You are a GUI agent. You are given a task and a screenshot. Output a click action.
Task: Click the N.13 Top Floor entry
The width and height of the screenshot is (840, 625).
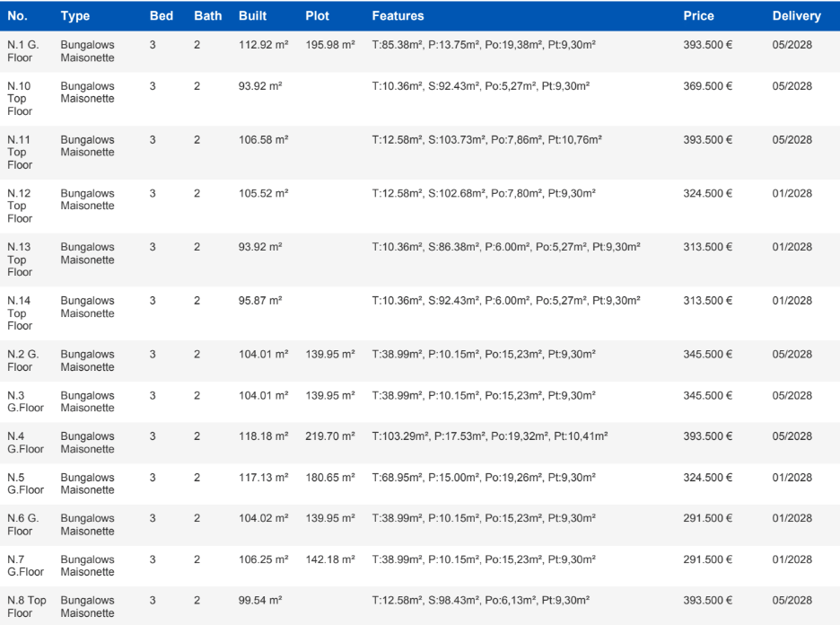point(20,260)
